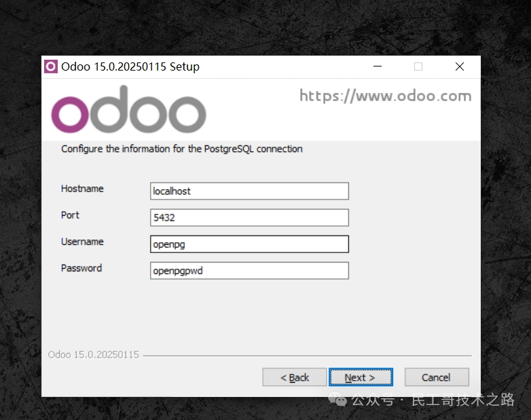Focus the Username field with openpg
This screenshot has height=420, width=531.
click(x=249, y=244)
